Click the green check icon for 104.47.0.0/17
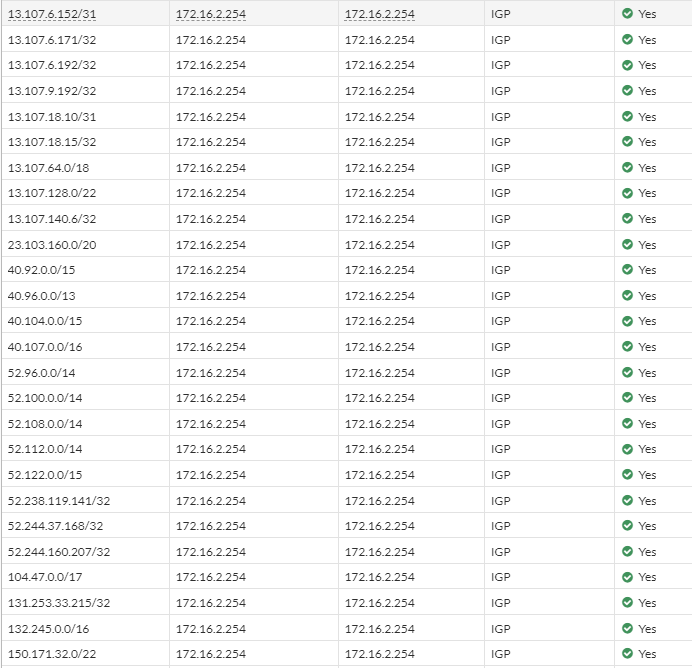 tap(627, 577)
